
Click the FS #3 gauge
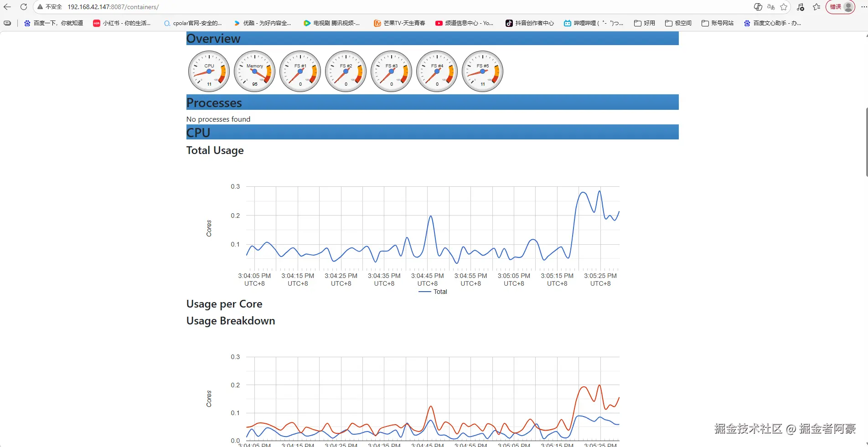(392, 72)
